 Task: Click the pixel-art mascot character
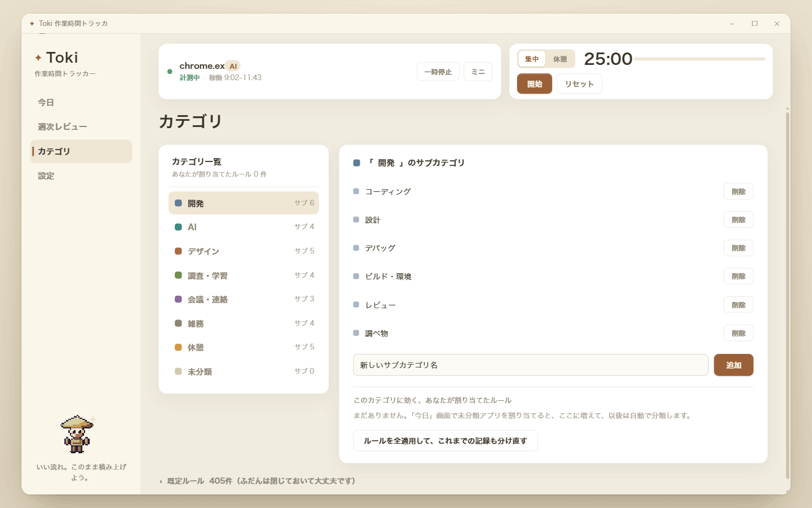click(77, 434)
